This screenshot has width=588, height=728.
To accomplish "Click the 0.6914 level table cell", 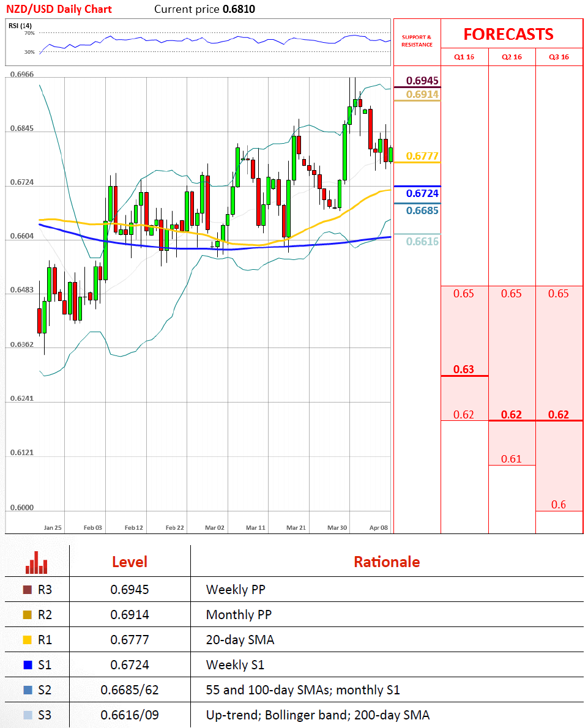I will pos(130,615).
